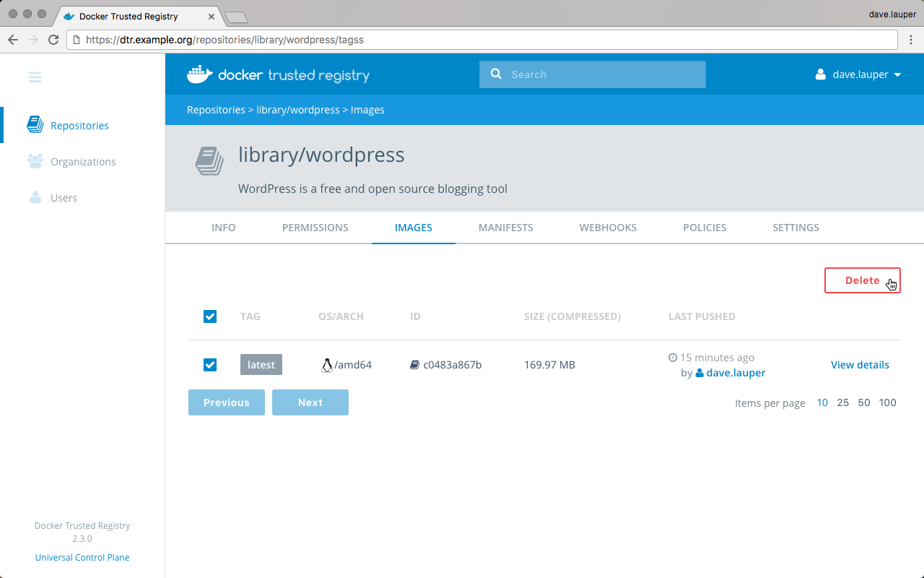
Task: Click the Organizations people icon
Action: pyautogui.click(x=35, y=161)
